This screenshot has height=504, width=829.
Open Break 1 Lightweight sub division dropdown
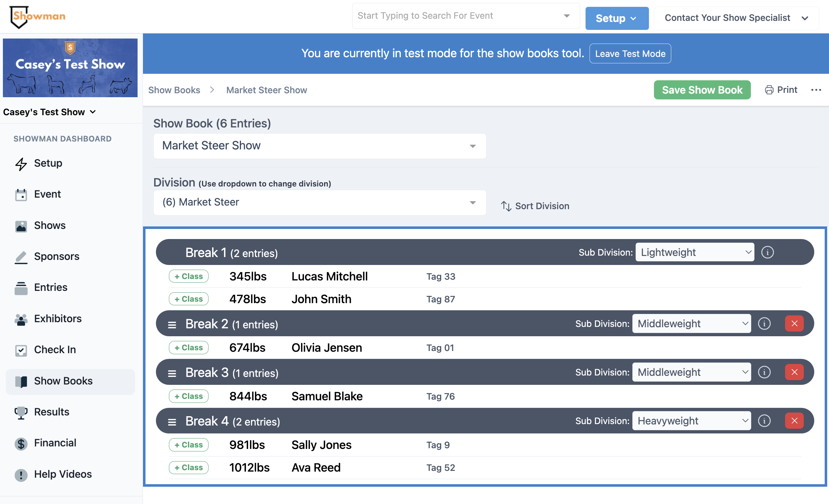(694, 252)
